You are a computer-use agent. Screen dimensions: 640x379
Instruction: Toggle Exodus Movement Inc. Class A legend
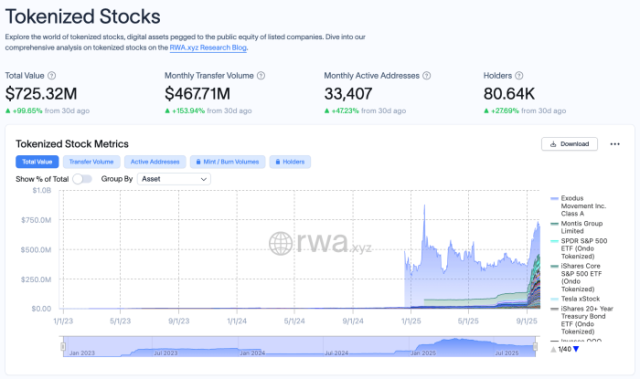click(579, 206)
